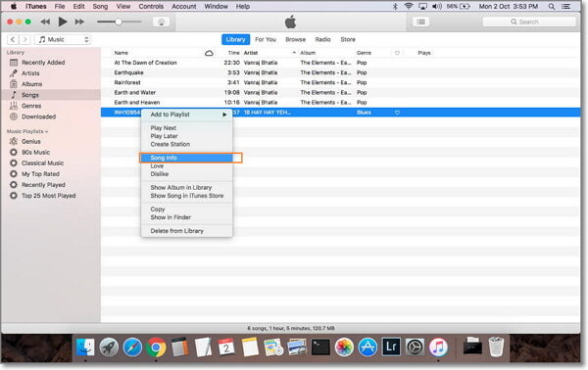Open the Music media type dropdown
Screen dimensions: 588x370
pyautogui.click(x=63, y=39)
